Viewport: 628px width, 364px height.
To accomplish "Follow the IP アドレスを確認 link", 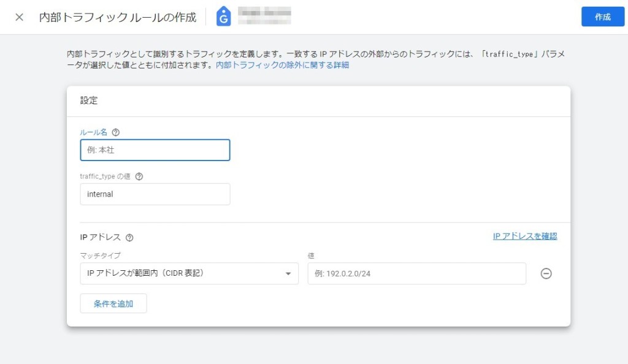I will pos(525,236).
